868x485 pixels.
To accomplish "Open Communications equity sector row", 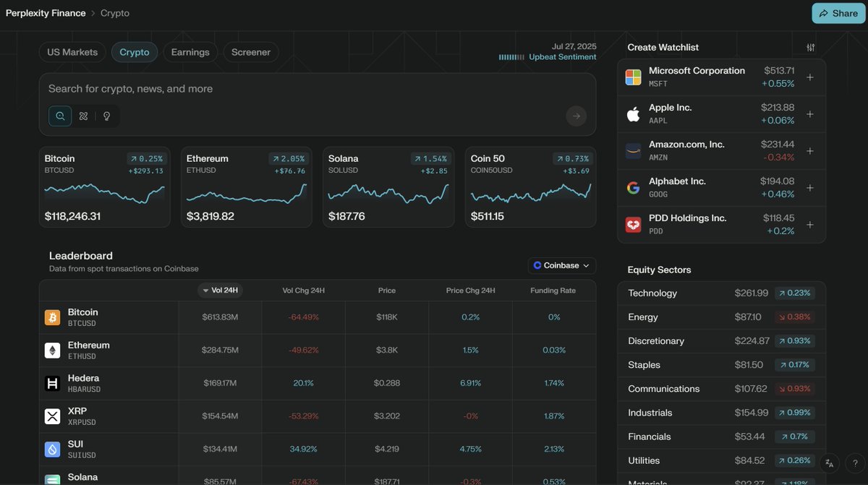I will pos(722,389).
